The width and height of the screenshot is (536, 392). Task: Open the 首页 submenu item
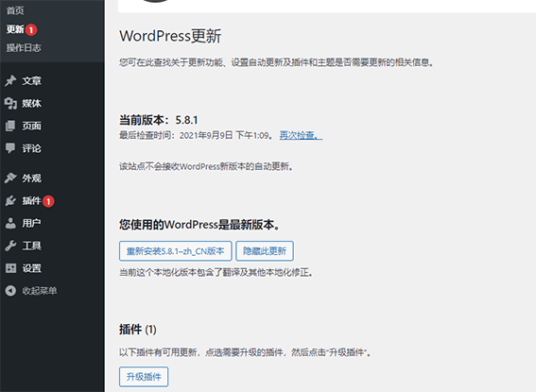pyautogui.click(x=15, y=11)
